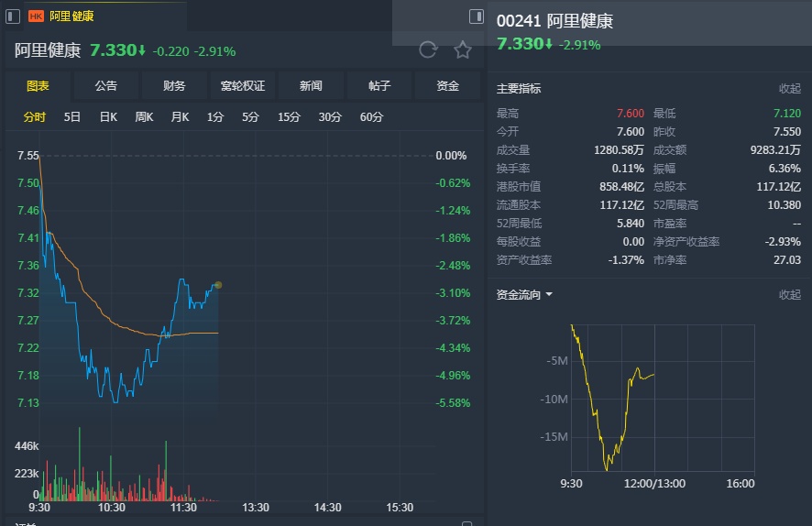Click the -0.220 price change figure
This screenshot has height=526, width=812.
170,51
